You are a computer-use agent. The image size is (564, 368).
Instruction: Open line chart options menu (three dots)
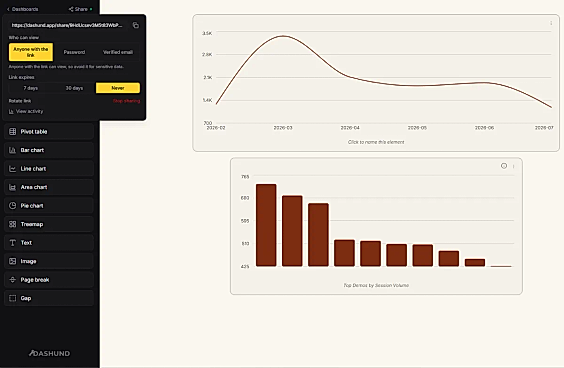551,23
